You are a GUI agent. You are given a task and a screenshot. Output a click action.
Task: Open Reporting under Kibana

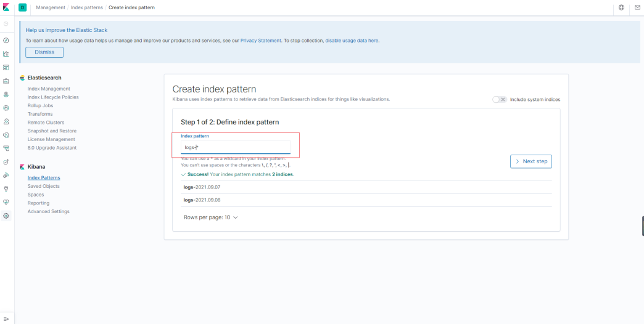coord(39,203)
